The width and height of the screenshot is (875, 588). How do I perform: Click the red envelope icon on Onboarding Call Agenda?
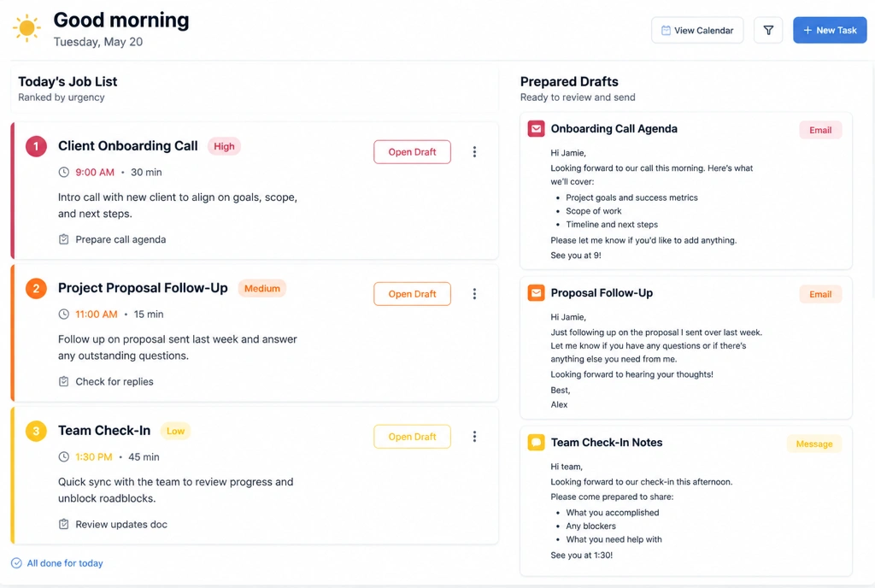pos(536,129)
